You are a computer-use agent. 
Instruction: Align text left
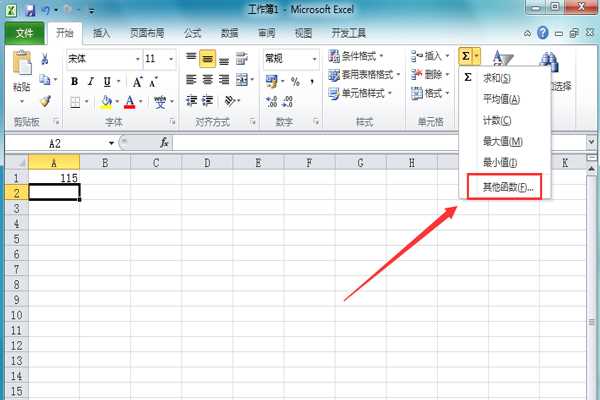coord(191,80)
